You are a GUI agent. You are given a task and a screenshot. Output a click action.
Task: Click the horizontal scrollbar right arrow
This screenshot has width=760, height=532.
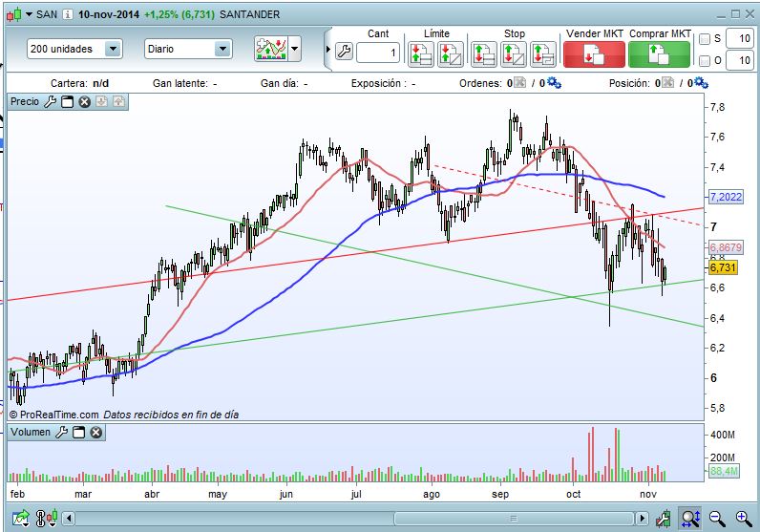[643, 519]
